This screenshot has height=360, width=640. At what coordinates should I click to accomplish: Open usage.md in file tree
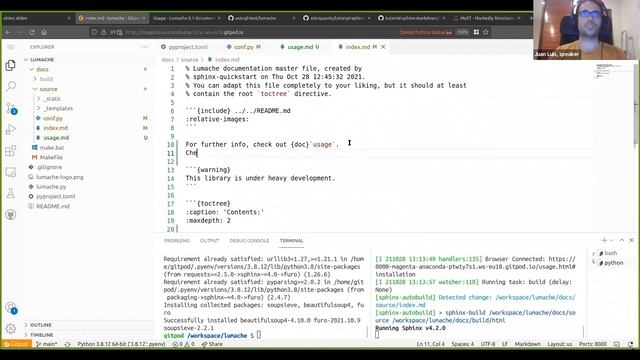pos(56,138)
